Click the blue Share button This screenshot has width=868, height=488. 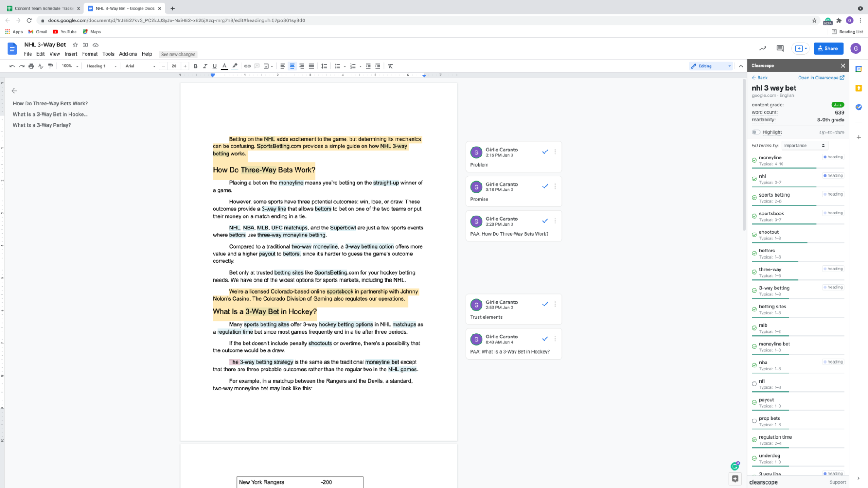point(828,49)
